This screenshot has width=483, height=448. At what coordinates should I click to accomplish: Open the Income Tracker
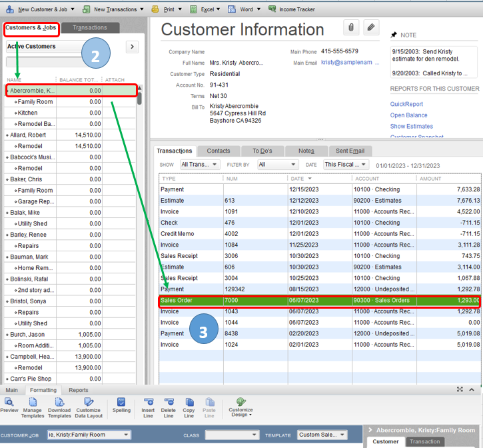pyautogui.click(x=291, y=9)
